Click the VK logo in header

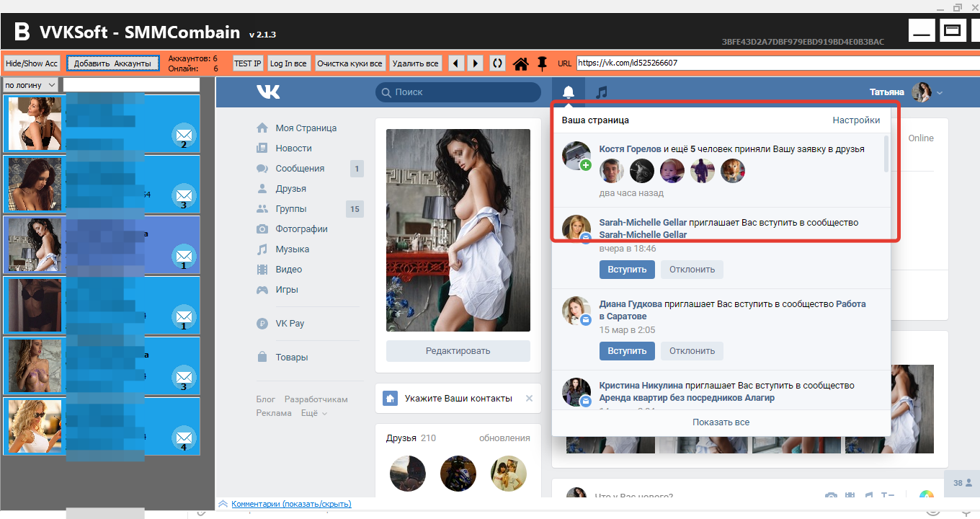[x=268, y=92]
